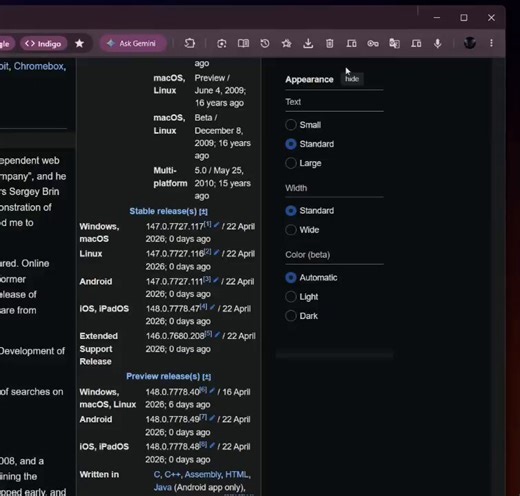Open citation [1] reference
This screenshot has width=520, height=496.
[x=208, y=224]
